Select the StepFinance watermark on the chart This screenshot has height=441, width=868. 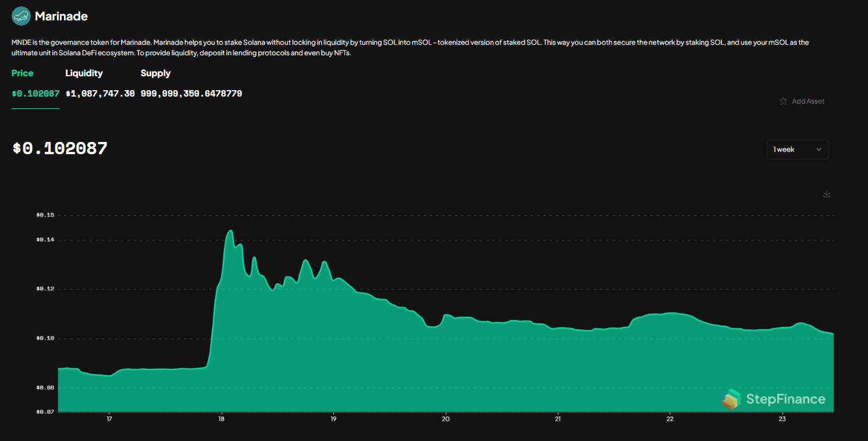click(x=784, y=399)
